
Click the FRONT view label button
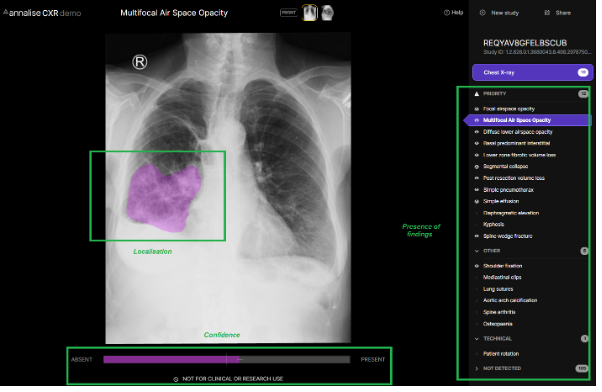pos(289,13)
